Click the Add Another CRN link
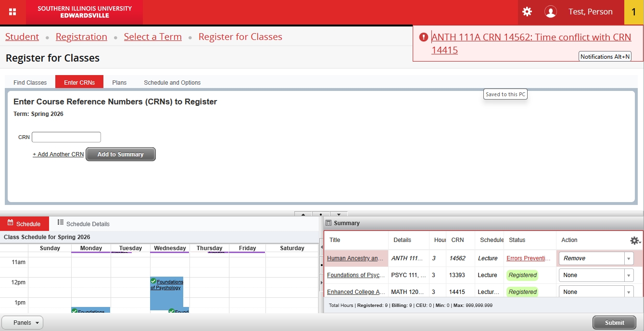The height and width of the screenshot is (331, 644). click(x=58, y=154)
